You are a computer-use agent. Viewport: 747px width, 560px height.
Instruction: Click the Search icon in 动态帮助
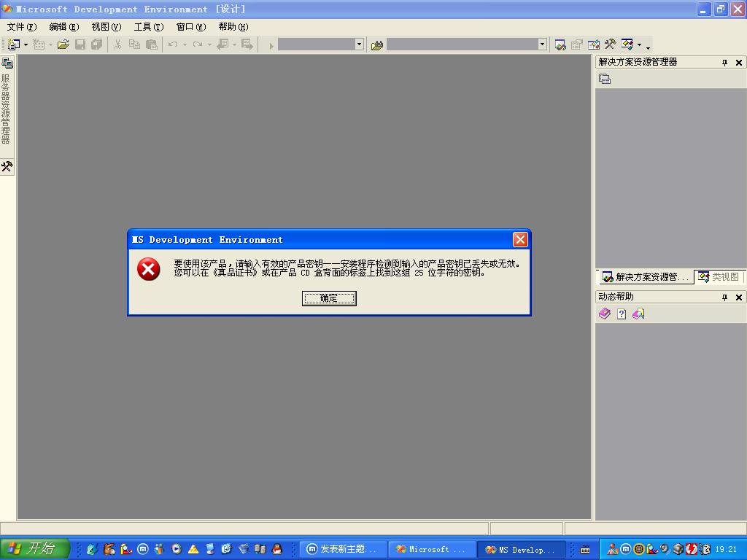pyautogui.click(x=638, y=314)
